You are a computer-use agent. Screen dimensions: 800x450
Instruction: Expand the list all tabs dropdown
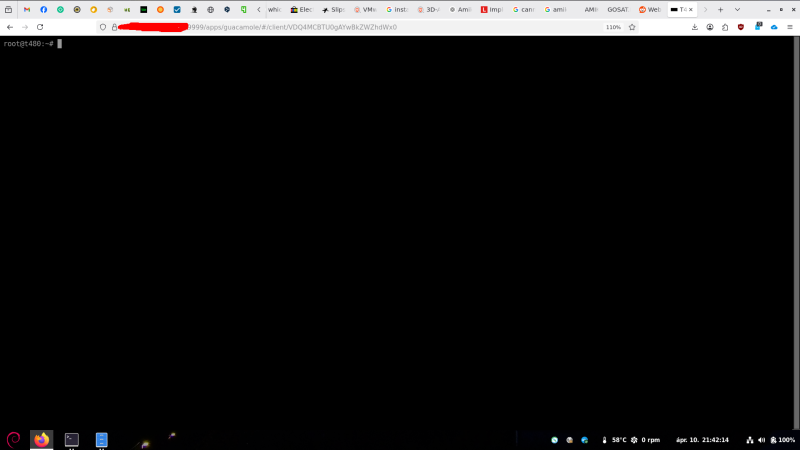click(x=737, y=9)
